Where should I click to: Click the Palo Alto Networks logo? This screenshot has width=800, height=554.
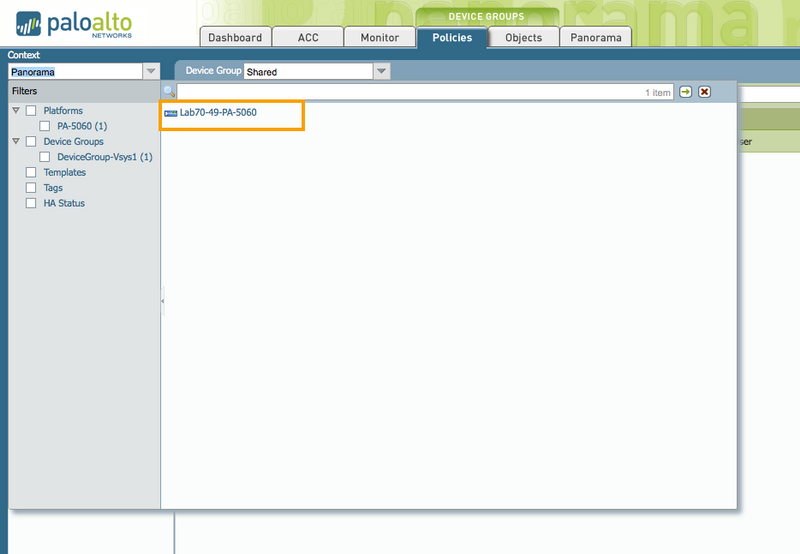[x=74, y=24]
